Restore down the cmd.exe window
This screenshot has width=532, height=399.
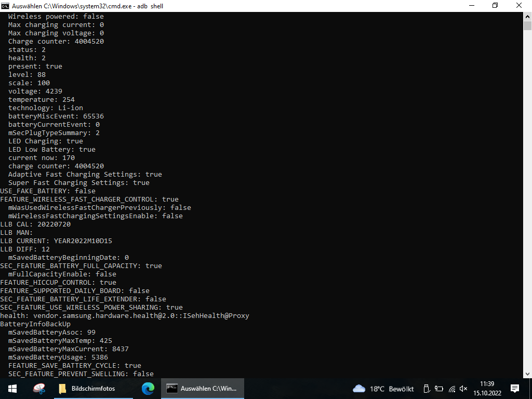pos(495,5)
